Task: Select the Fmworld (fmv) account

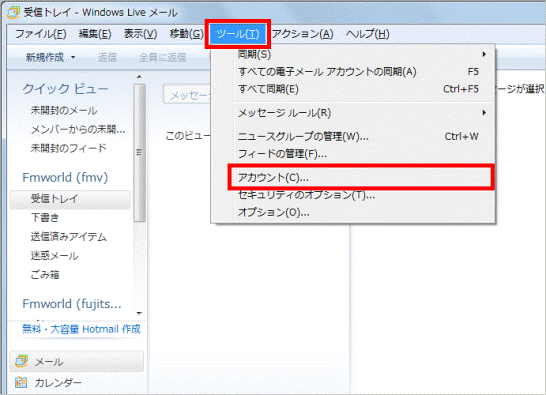Action: [65, 178]
